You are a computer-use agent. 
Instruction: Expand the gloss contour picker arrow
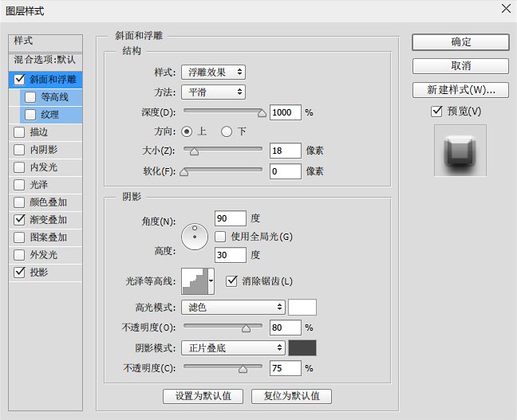[x=211, y=281]
